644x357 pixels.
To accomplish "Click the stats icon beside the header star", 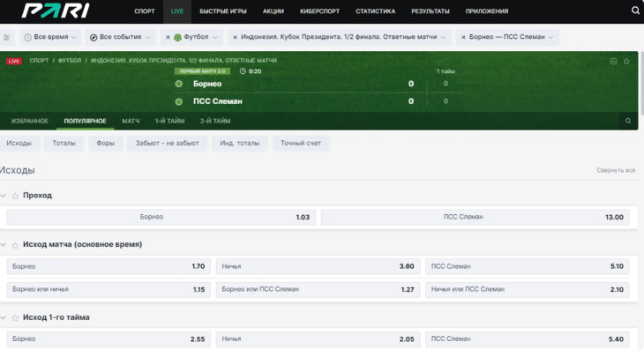I will pos(613,62).
